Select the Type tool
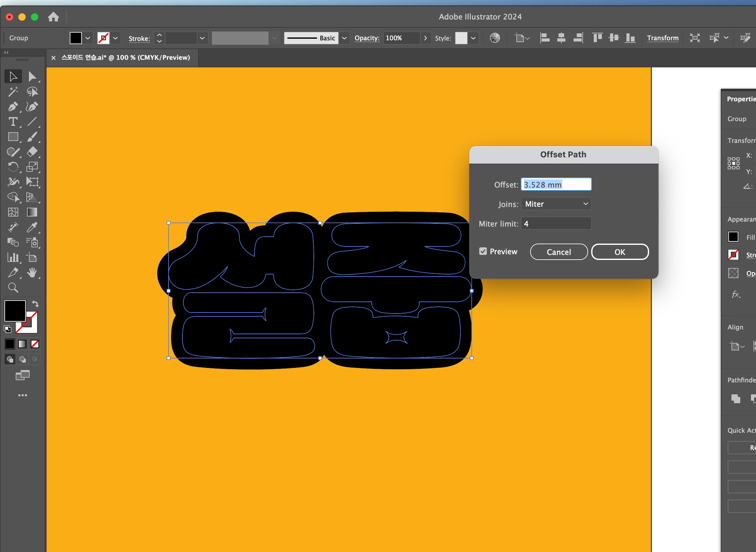The height and width of the screenshot is (552, 756). click(x=13, y=122)
